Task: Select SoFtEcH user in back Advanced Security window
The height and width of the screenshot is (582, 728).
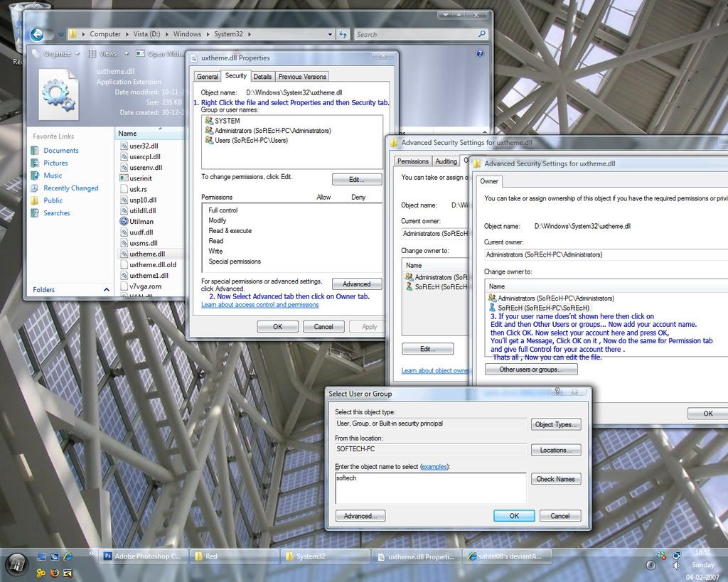Action: pos(437,287)
